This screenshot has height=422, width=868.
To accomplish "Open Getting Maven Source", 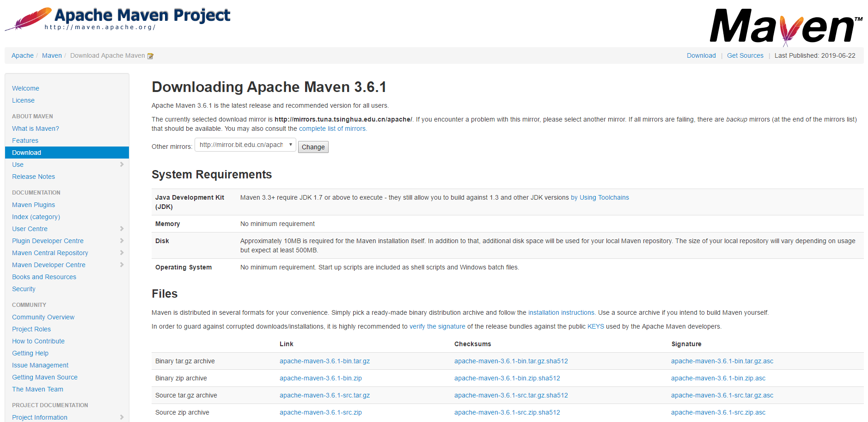I will [x=45, y=377].
